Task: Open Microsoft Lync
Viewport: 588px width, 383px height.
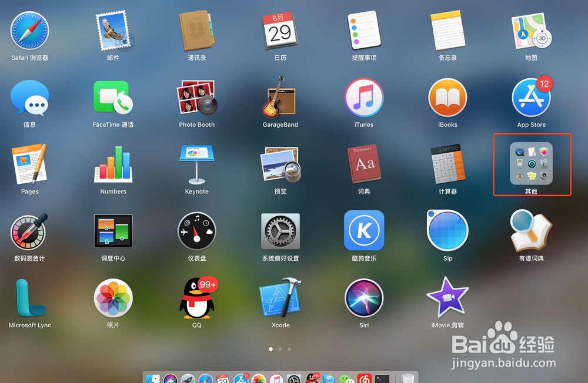Action: (30, 298)
